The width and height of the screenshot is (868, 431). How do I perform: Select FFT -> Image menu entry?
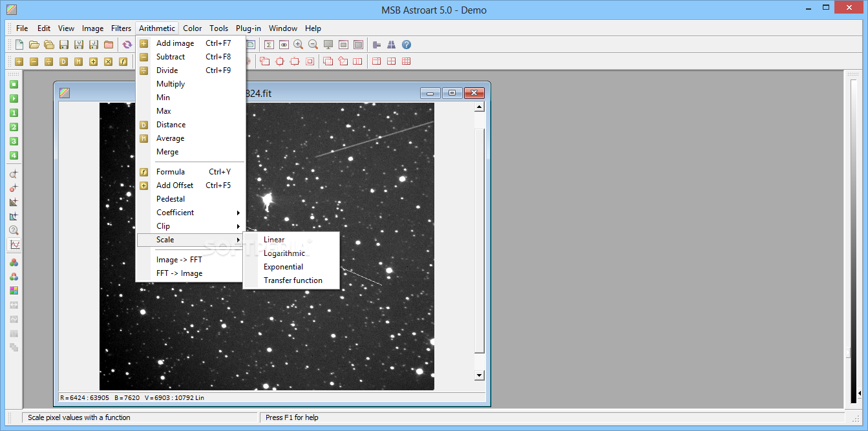pyautogui.click(x=191, y=273)
